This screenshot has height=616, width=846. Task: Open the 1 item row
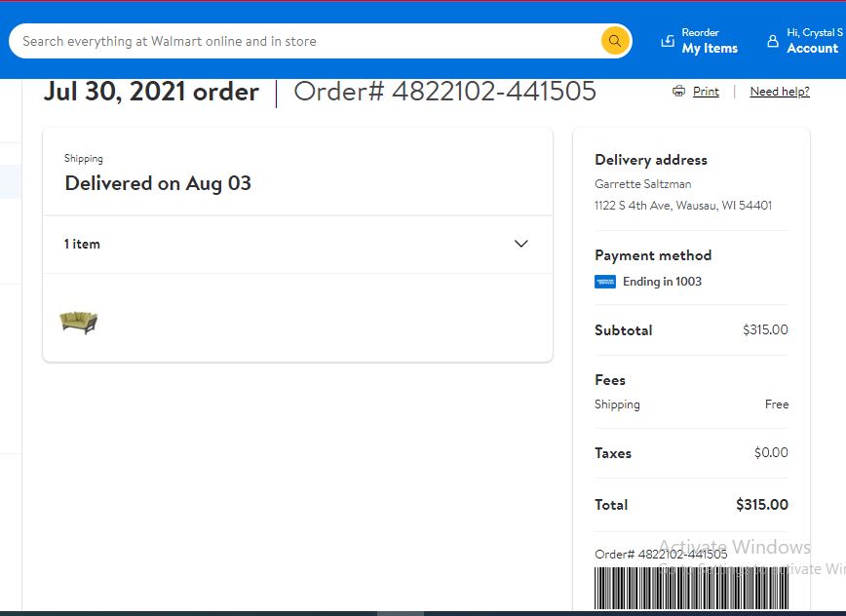pyautogui.click(x=297, y=245)
